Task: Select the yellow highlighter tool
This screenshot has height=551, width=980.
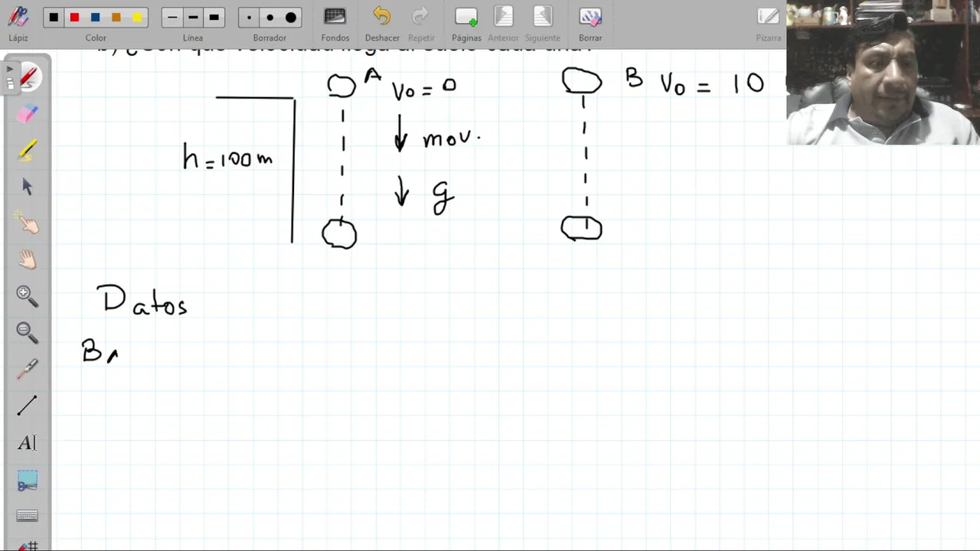Action: [27, 150]
